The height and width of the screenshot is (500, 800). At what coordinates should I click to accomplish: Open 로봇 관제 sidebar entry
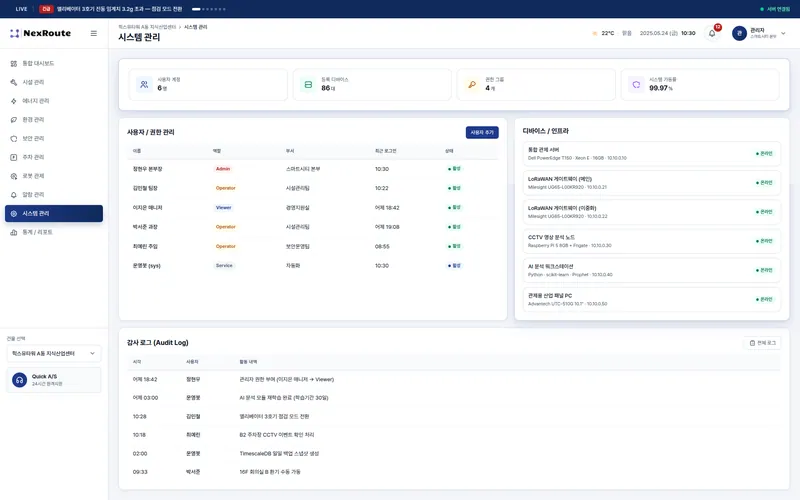[54, 176]
